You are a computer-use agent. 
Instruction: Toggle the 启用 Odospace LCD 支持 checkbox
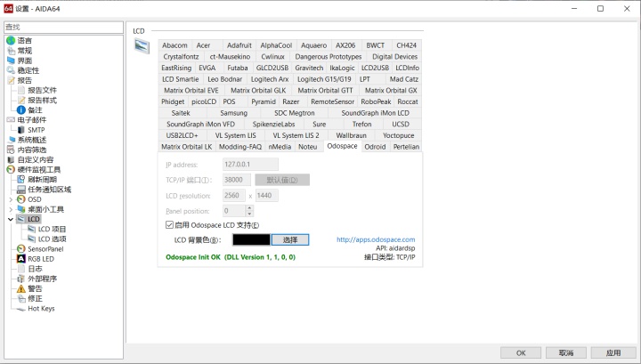pyautogui.click(x=169, y=224)
